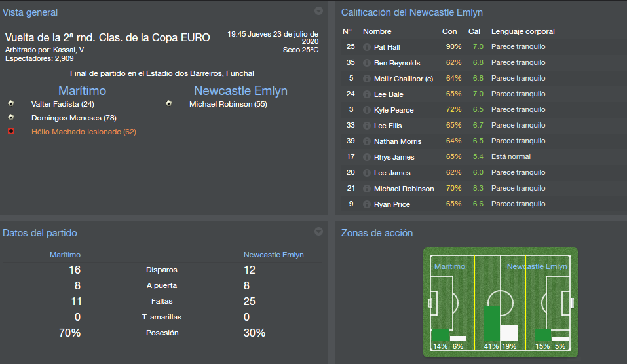Click the goal ball icon for Valter Fadista
Viewport: 627px width, 364px height.
pyautogui.click(x=11, y=104)
